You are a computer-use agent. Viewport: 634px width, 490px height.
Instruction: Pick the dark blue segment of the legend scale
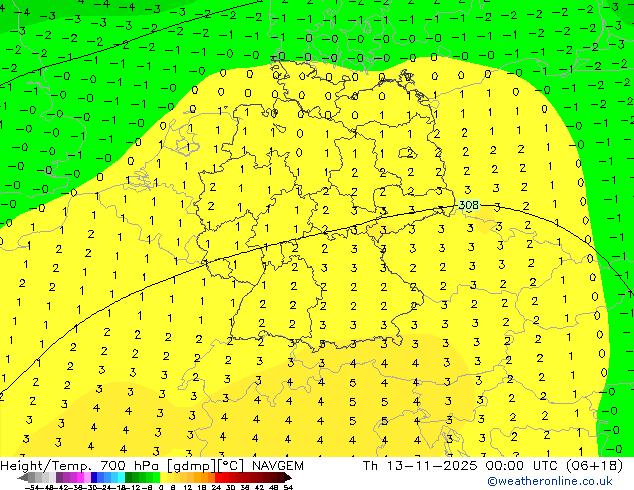pos(94,478)
